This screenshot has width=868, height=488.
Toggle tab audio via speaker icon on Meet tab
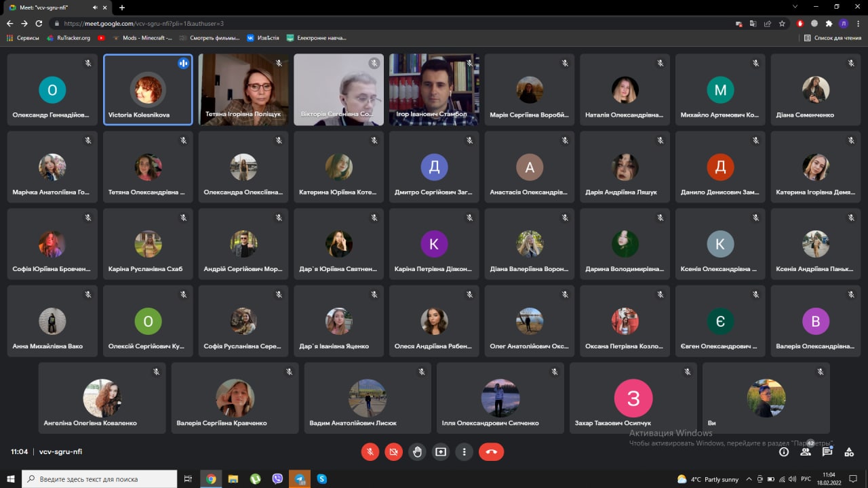(94, 7)
